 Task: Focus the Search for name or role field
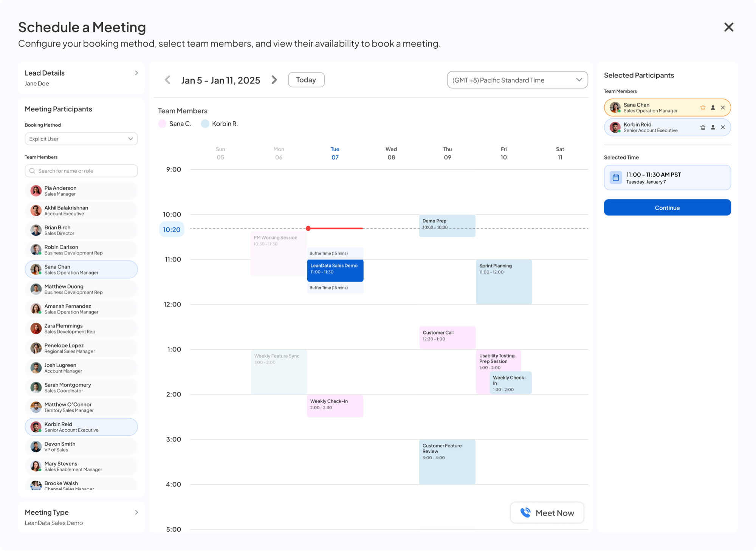[x=81, y=171]
